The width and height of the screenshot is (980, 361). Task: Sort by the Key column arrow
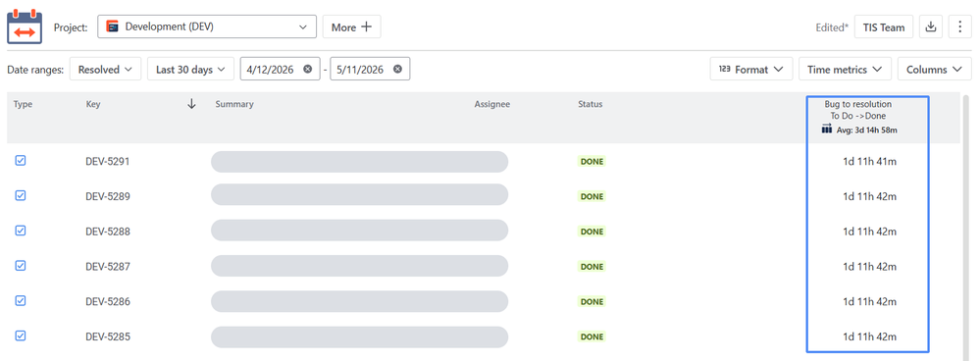pos(192,104)
